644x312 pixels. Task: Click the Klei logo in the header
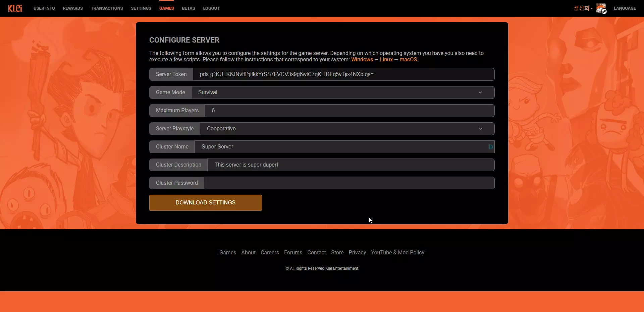[x=15, y=8]
